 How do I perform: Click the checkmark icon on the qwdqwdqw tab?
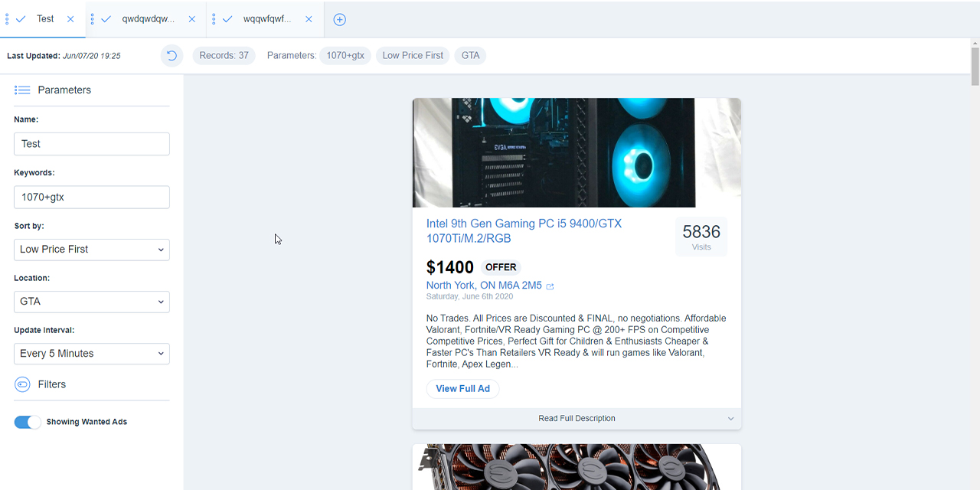[x=105, y=18]
